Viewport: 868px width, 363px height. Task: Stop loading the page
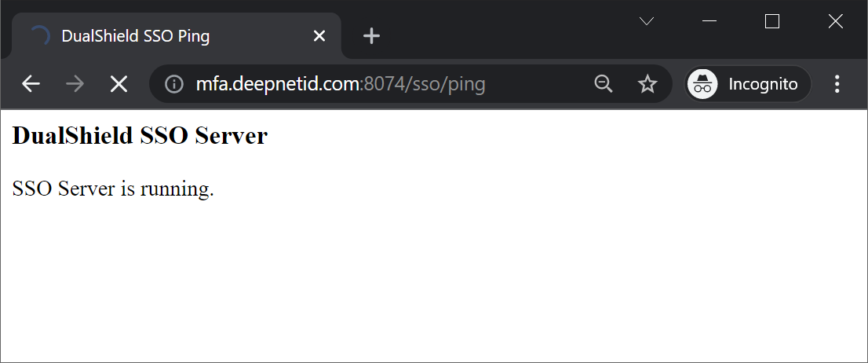click(x=119, y=84)
